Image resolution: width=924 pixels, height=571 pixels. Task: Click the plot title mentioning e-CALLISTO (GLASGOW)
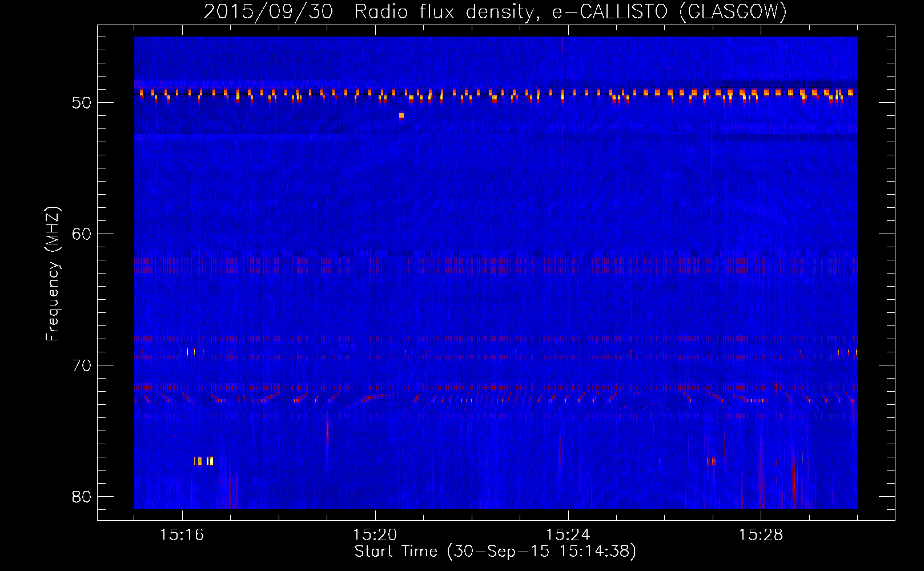click(495, 11)
